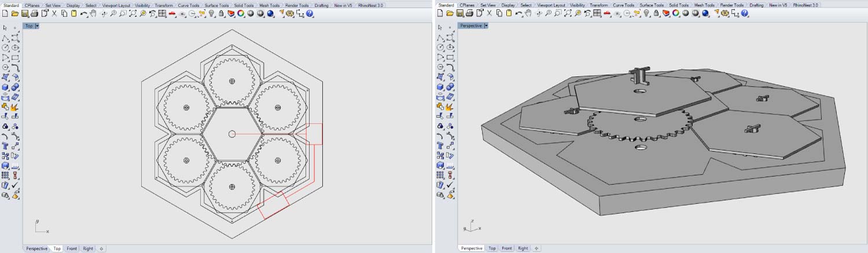This screenshot has height=253, width=868.
Task: Open Set View toolbar tab in left window
Action: tap(53, 5)
